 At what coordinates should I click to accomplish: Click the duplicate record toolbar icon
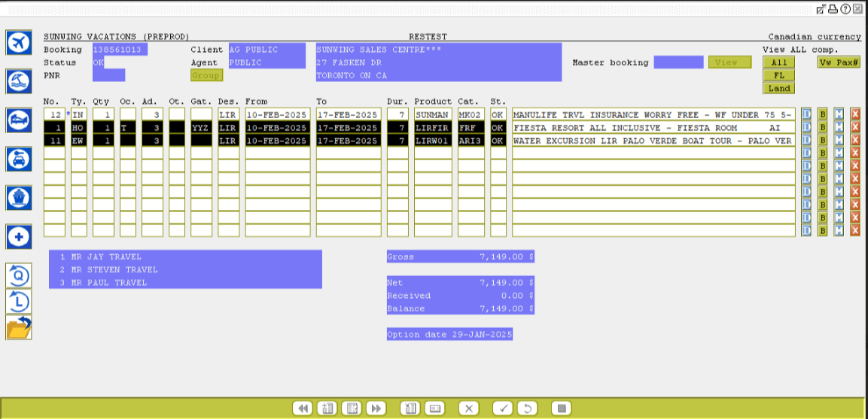tap(351, 408)
